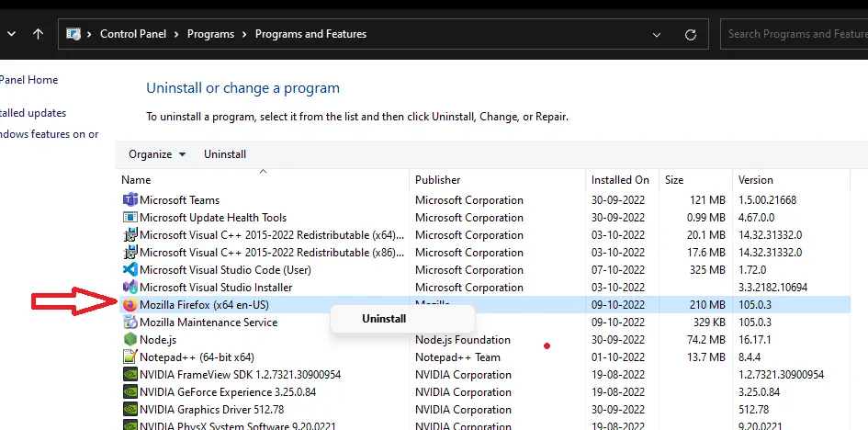Select NVIDIA GeForce Experience 3.25.0.84 name
Viewport: 868px width, 430px height.
228,391
